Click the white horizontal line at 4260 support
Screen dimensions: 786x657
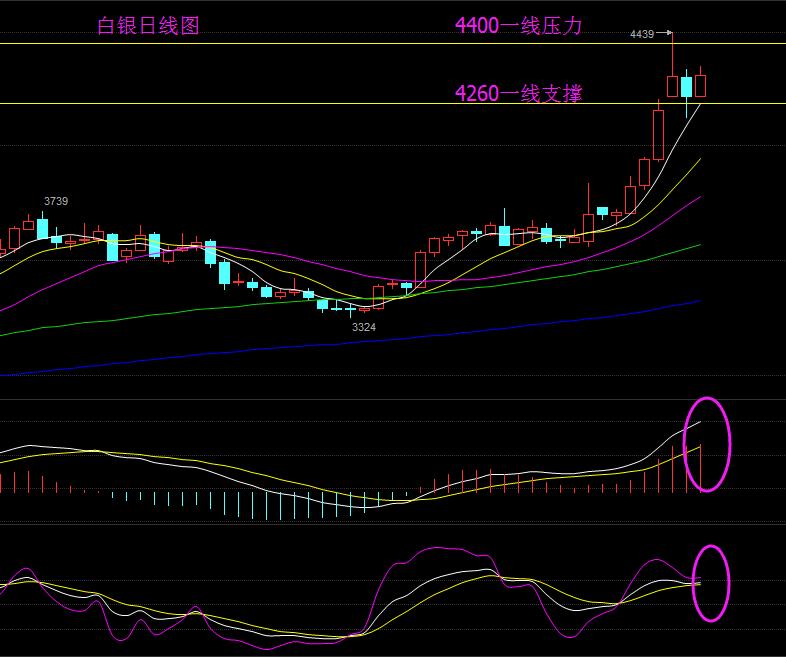[x=300, y=103]
